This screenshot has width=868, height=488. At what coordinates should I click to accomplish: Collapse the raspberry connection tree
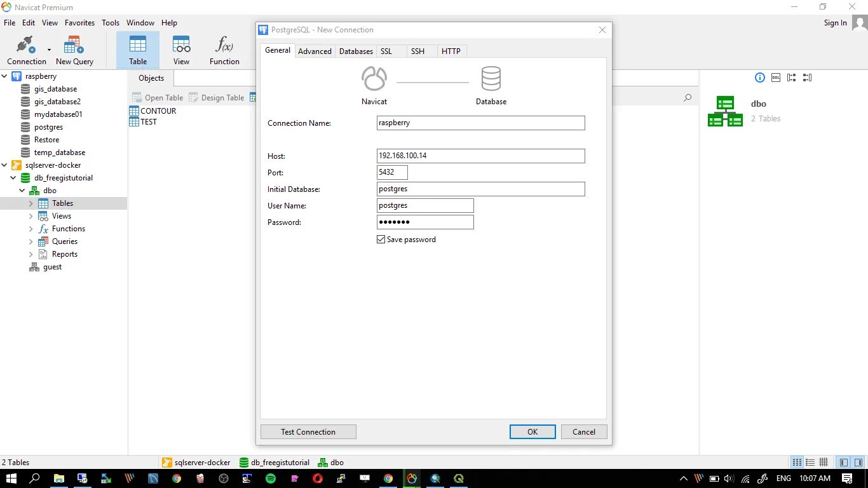[4, 76]
